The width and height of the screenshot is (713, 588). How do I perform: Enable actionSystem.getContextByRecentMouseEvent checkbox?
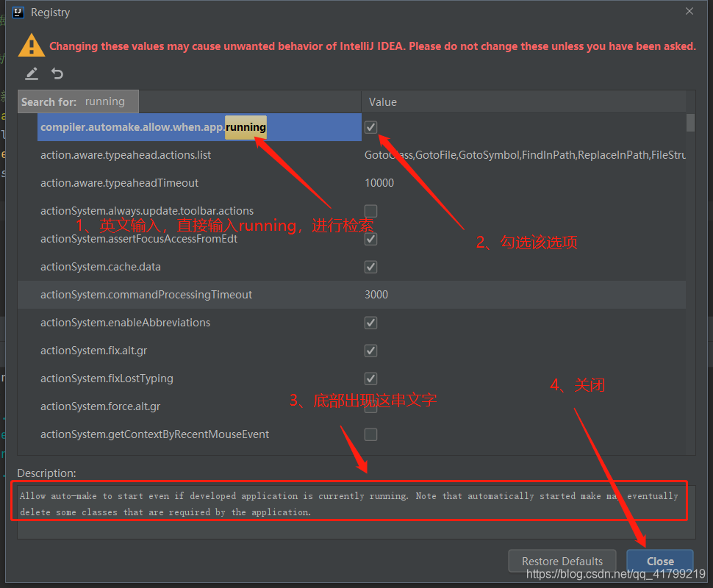[x=370, y=434]
